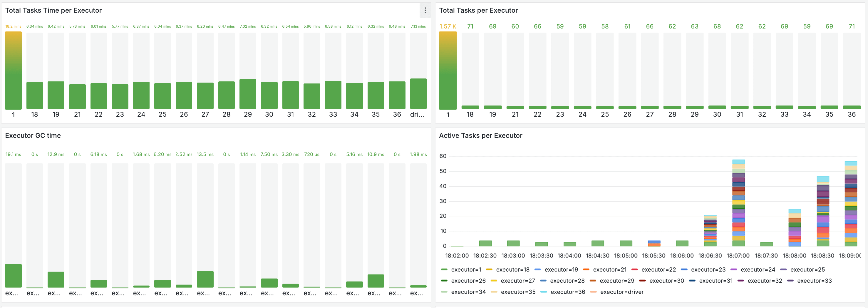Open the three-dot panel menu on Total Tasks Time
Screen dimensions: 868x308
[425, 11]
